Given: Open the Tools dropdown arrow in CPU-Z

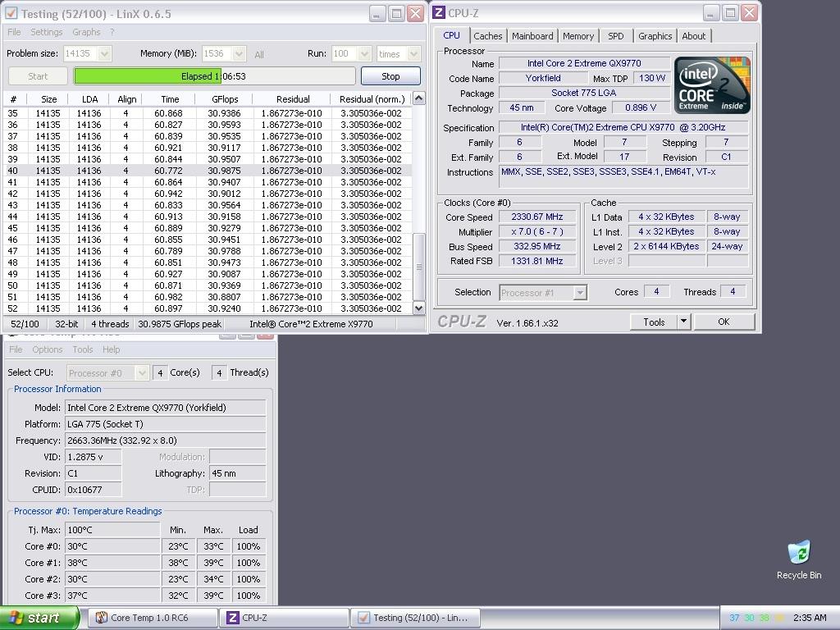Looking at the screenshot, I should (x=683, y=322).
